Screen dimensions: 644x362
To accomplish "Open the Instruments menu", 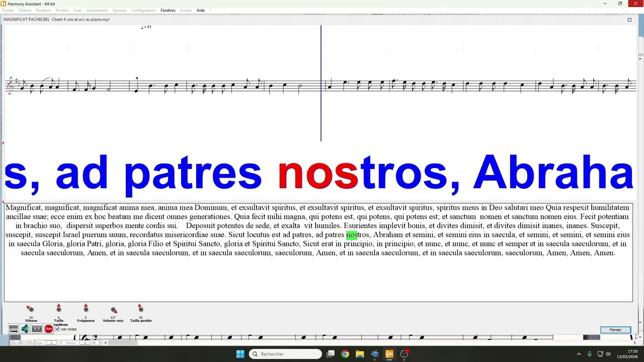I will point(97,10).
